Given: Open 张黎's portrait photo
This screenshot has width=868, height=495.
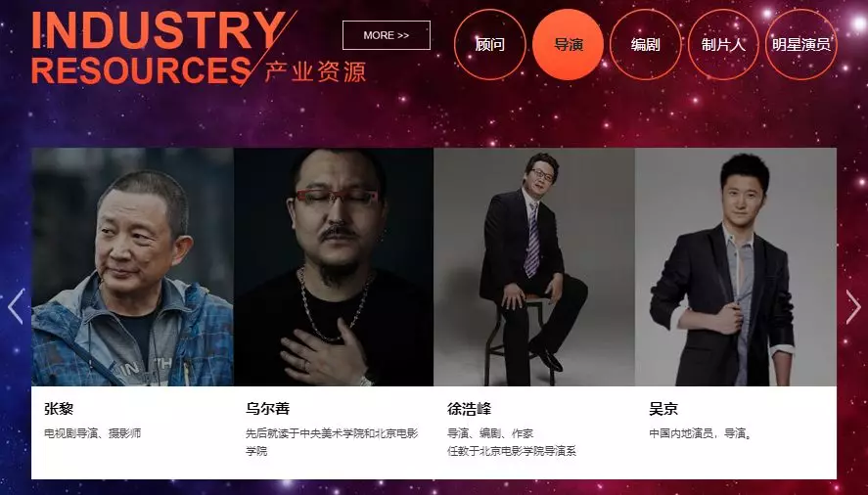Looking at the screenshot, I should point(132,267).
